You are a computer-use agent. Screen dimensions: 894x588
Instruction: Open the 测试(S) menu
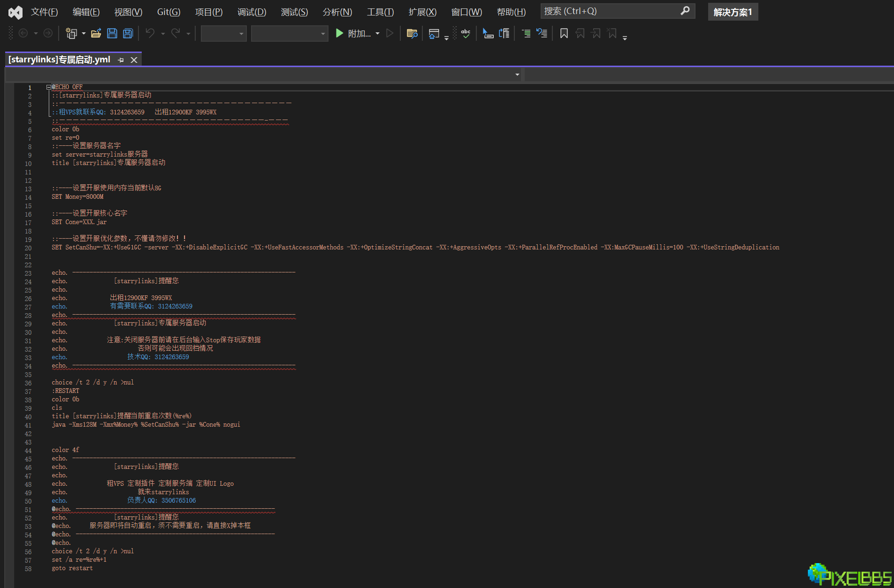pos(294,12)
